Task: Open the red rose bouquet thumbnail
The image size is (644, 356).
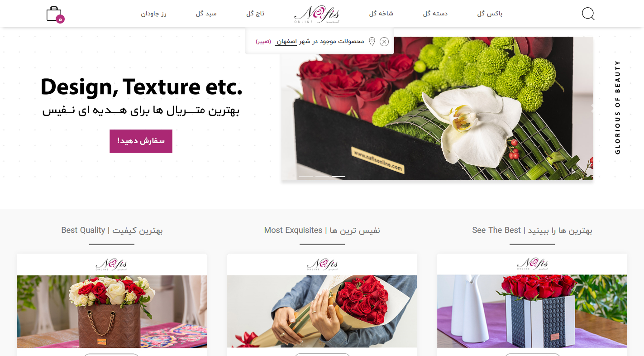Action: coord(322,312)
